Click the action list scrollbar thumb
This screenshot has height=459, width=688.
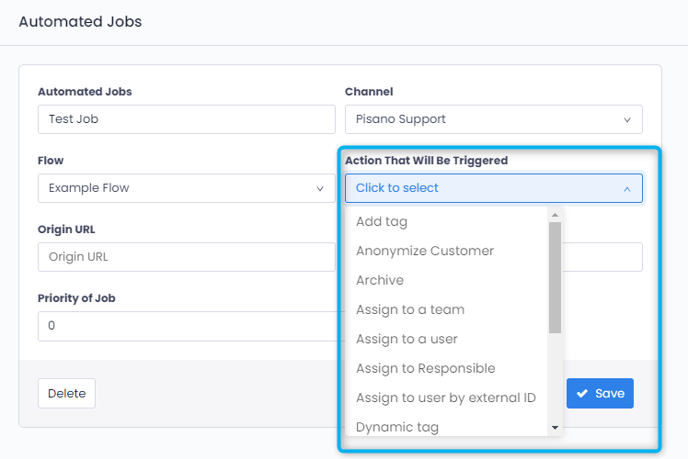tap(555, 277)
